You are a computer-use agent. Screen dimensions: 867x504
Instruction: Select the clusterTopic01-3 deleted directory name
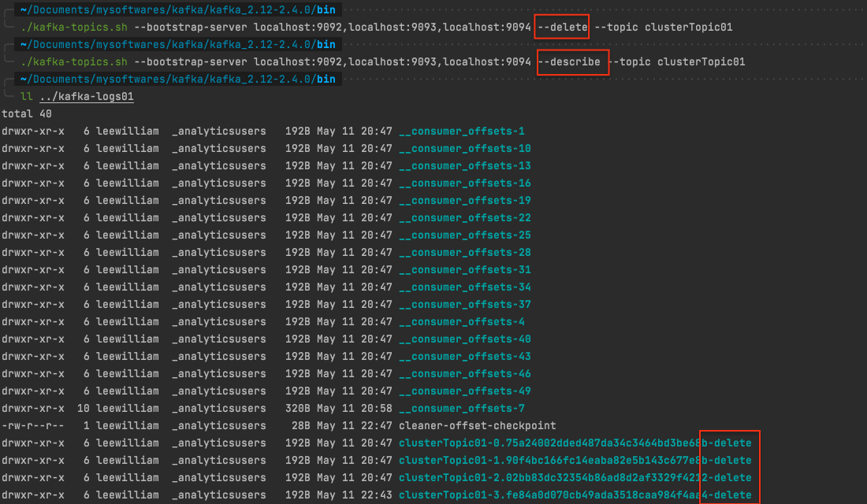click(575, 495)
